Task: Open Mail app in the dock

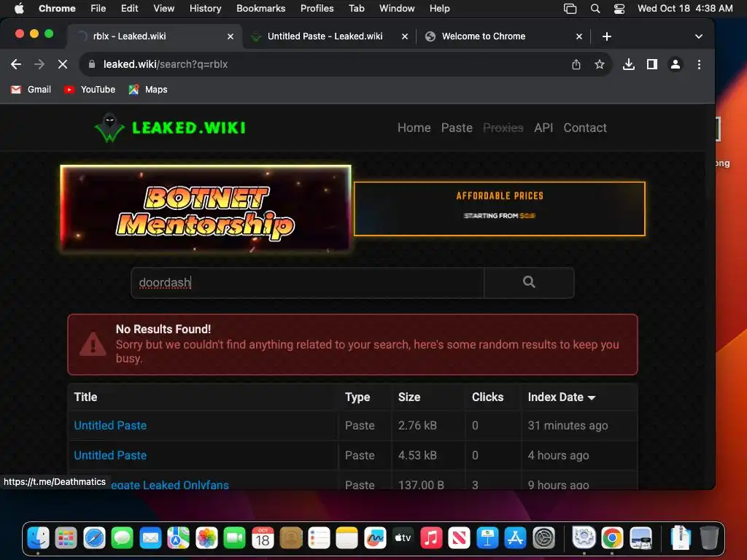Action: click(x=150, y=538)
